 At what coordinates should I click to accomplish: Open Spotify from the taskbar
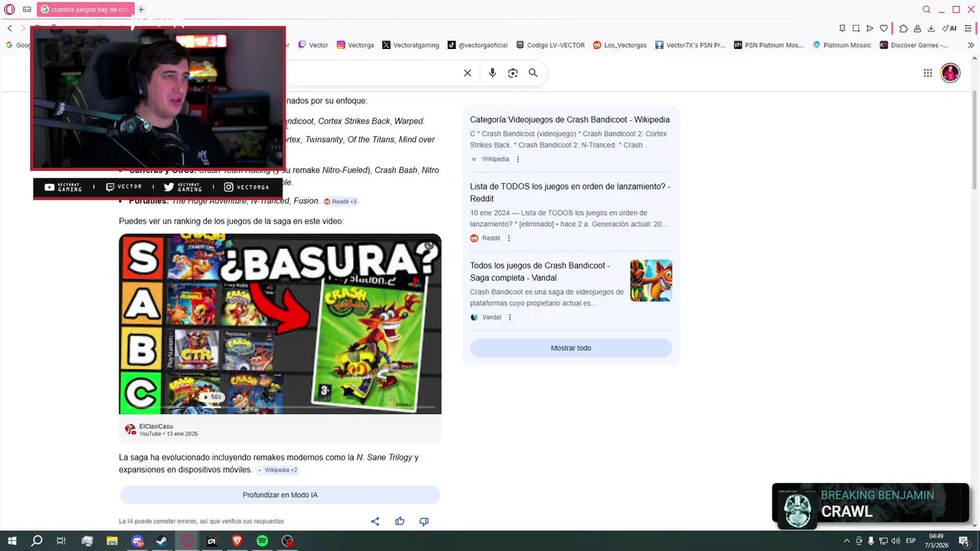(x=262, y=541)
